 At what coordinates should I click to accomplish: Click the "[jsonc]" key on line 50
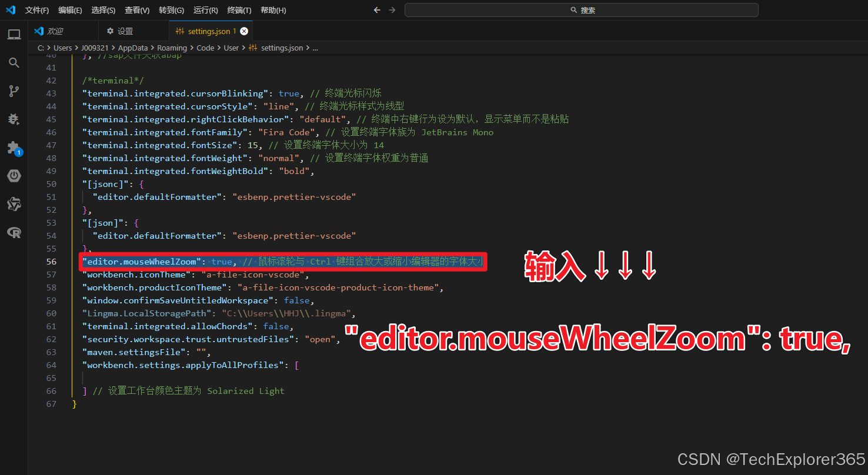[x=106, y=184]
